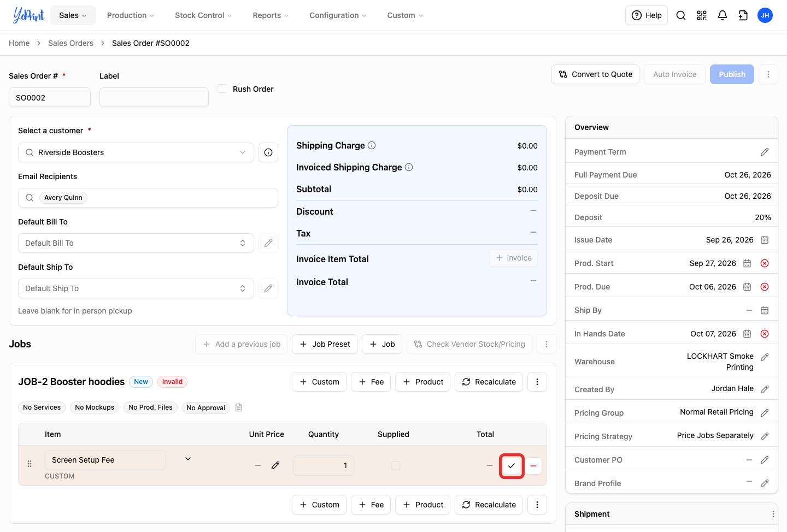Expand the Screen Setup Fee item chevron
This screenshot has width=787, height=532.
point(188,459)
